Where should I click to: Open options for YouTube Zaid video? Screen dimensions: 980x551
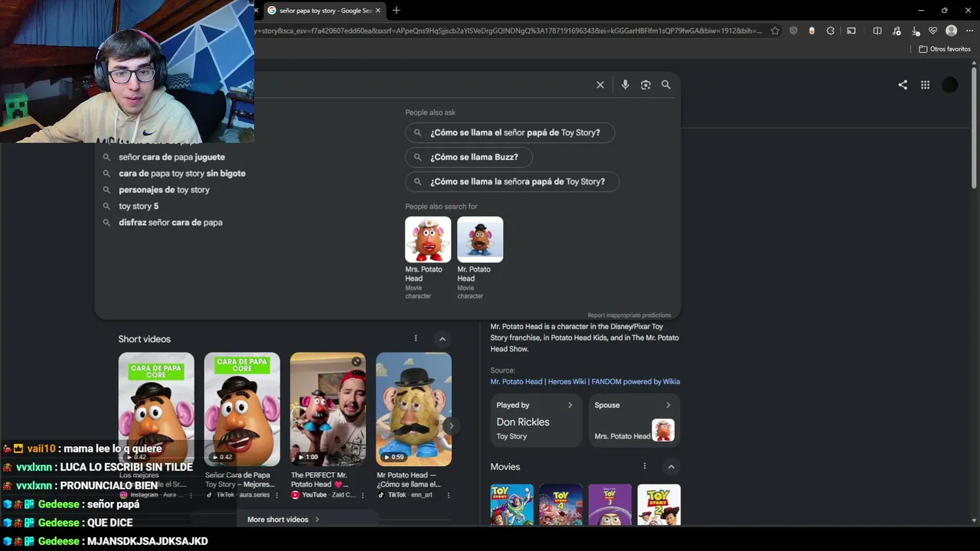coord(363,495)
